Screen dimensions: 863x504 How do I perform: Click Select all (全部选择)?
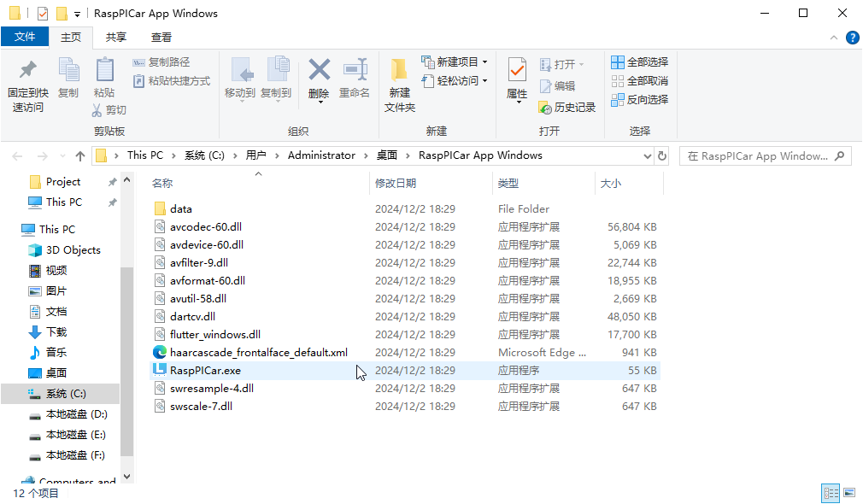(639, 62)
